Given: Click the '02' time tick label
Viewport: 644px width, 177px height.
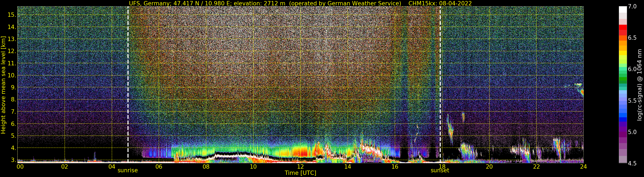Looking at the screenshot, I should 65,166.
